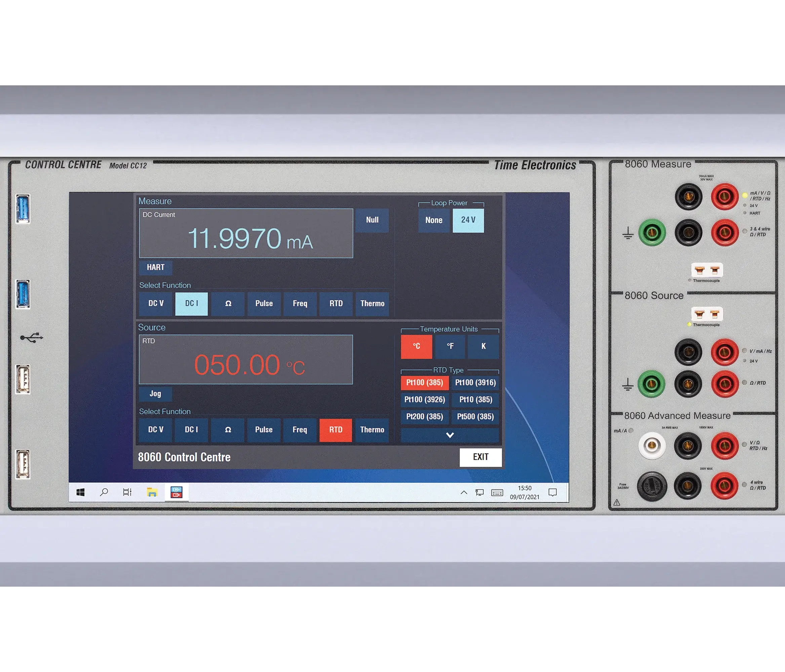
Task: Select DC I in Measure functions
Action: (191, 304)
